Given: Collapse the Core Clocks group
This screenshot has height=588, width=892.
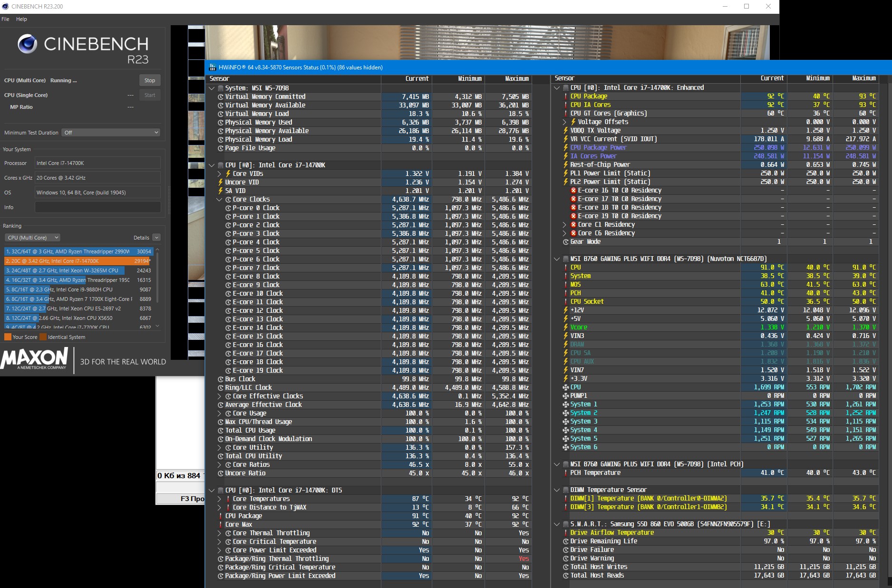Looking at the screenshot, I should click(x=220, y=200).
